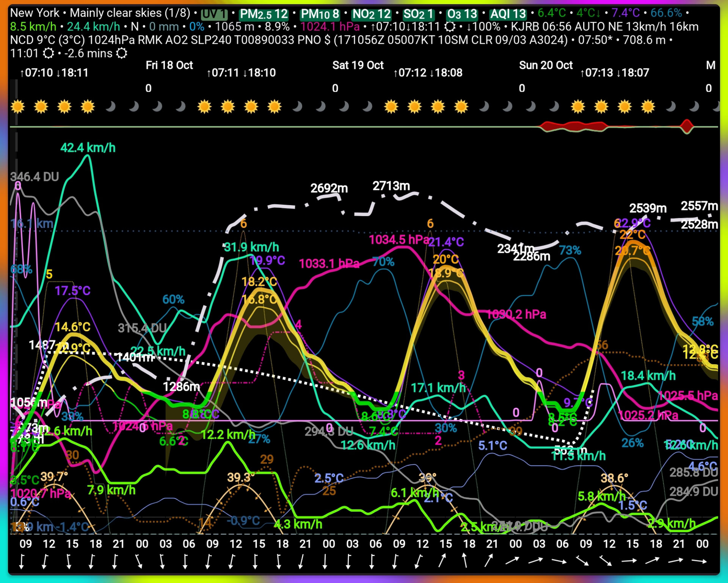Click the northeast-pointing wind arrow under second-last 15
The image size is (728, 583).
443,561
